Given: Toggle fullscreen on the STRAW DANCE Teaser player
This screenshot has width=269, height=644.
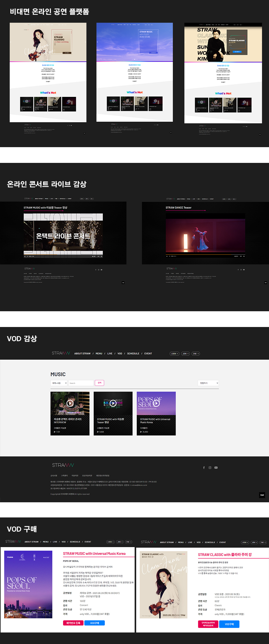Looking at the screenshot, I should click(x=244, y=256).
